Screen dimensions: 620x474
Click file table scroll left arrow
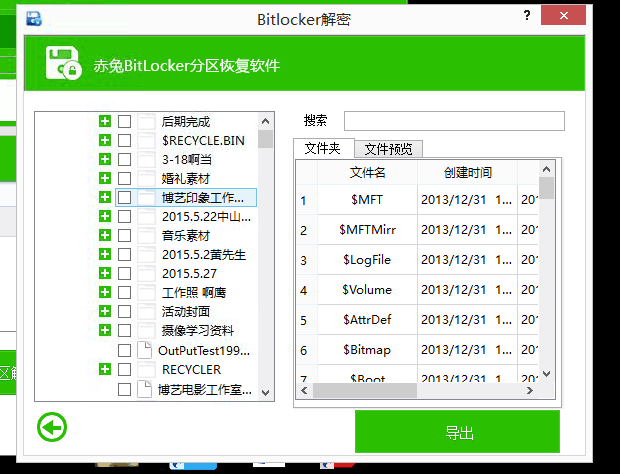[304, 391]
